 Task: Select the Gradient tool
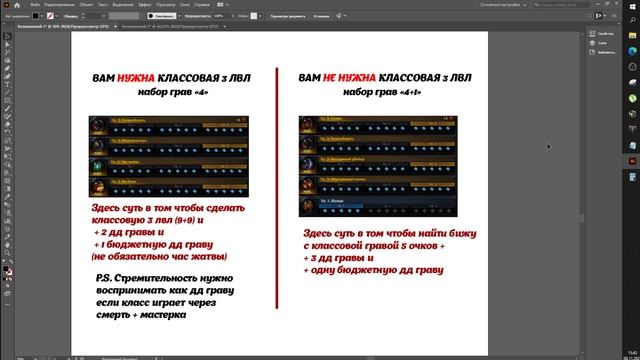point(7,189)
